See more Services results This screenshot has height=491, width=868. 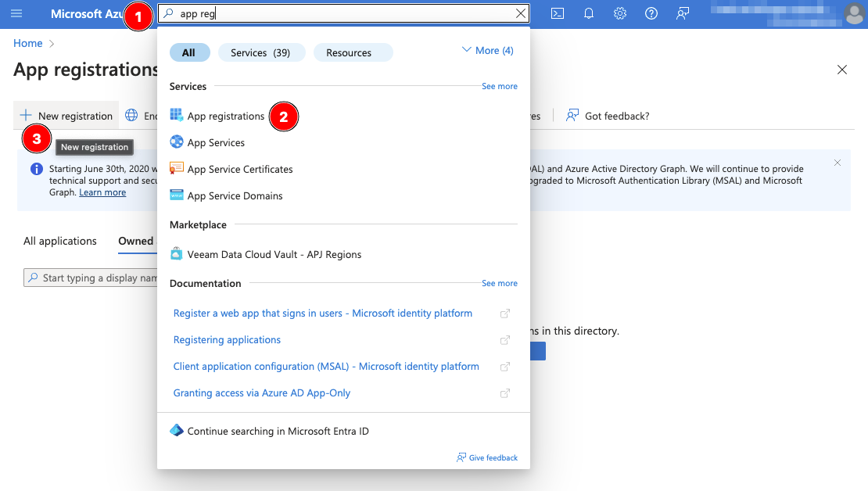[x=500, y=86]
